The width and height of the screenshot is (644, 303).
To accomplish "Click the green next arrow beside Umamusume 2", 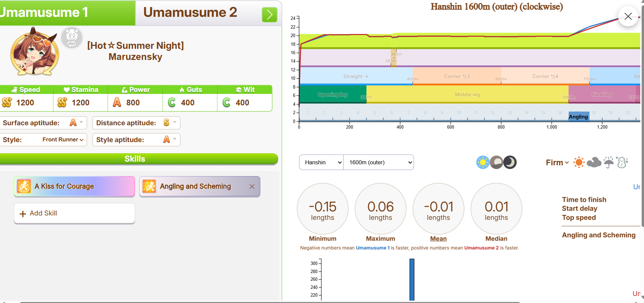I will tap(269, 15).
